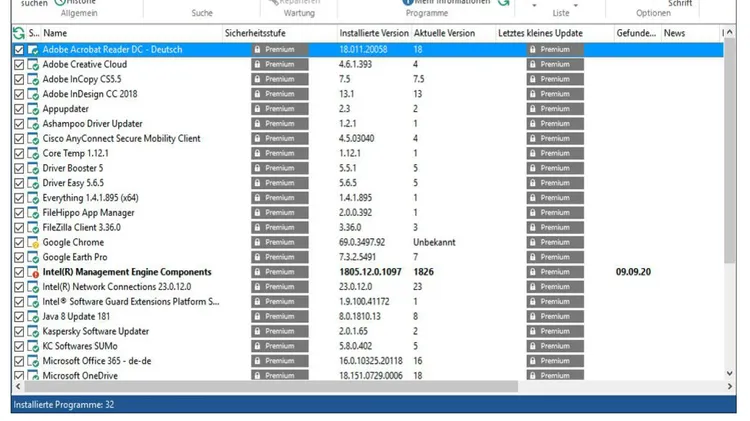The height and width of the screenshot is (421, 750).
Task: Click the green refresh icon in the list header
Action: click(19, 33)
